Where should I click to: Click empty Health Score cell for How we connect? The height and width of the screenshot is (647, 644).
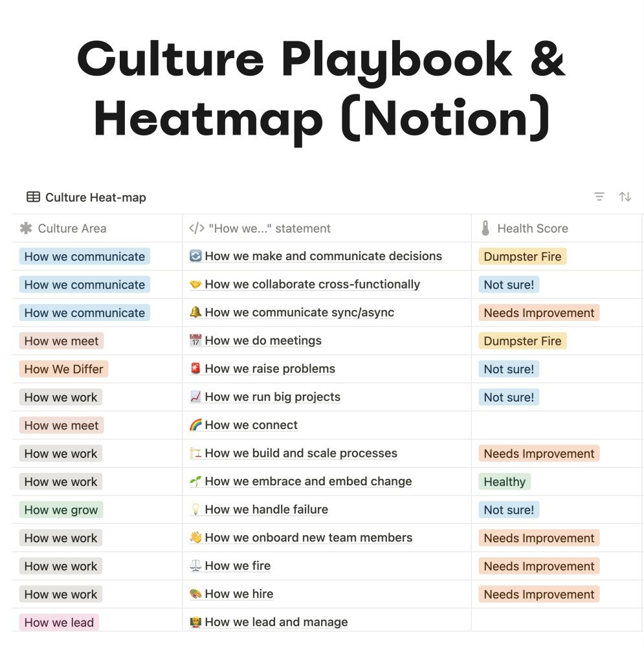[x=557, y=425]
